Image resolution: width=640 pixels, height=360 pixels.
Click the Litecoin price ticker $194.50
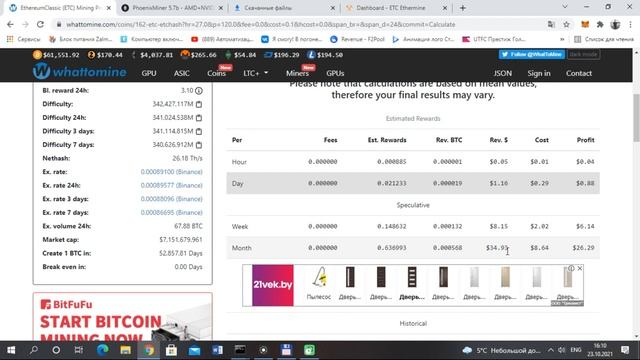point(325,55)
